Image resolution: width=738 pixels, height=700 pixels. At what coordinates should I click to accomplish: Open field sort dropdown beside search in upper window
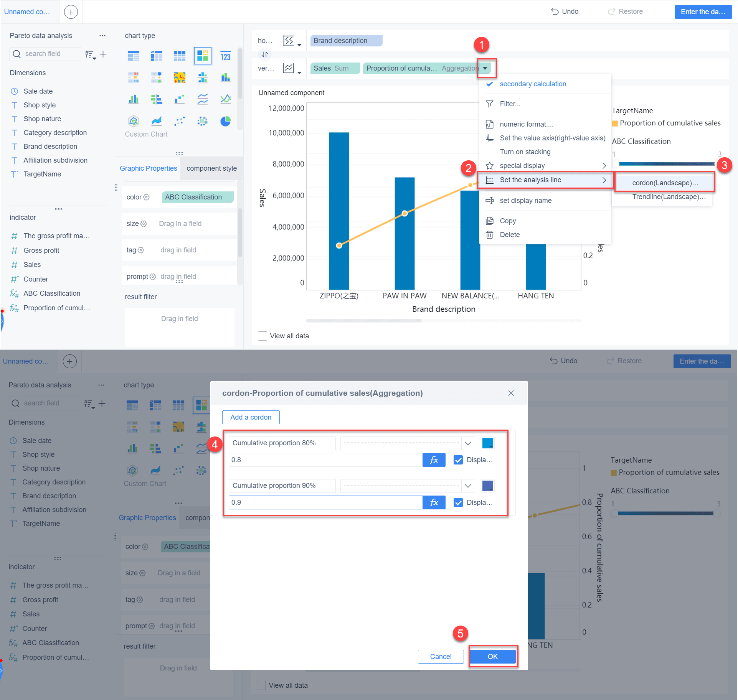[x=90, y=54]
